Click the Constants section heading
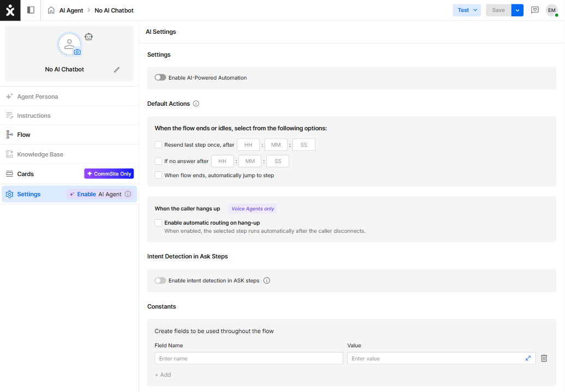The height and width of the screenshot is (392, 565). click(x=161, y=306)
